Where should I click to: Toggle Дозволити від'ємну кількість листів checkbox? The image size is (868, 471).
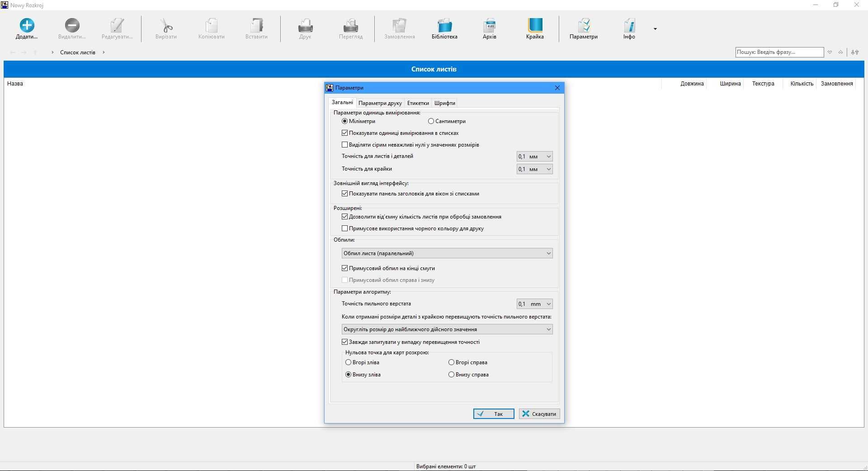[x=345, y=217]
